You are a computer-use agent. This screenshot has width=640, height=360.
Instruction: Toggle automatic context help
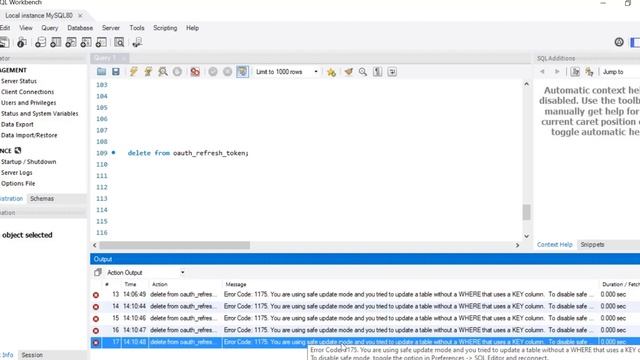[x=589, y=72]
